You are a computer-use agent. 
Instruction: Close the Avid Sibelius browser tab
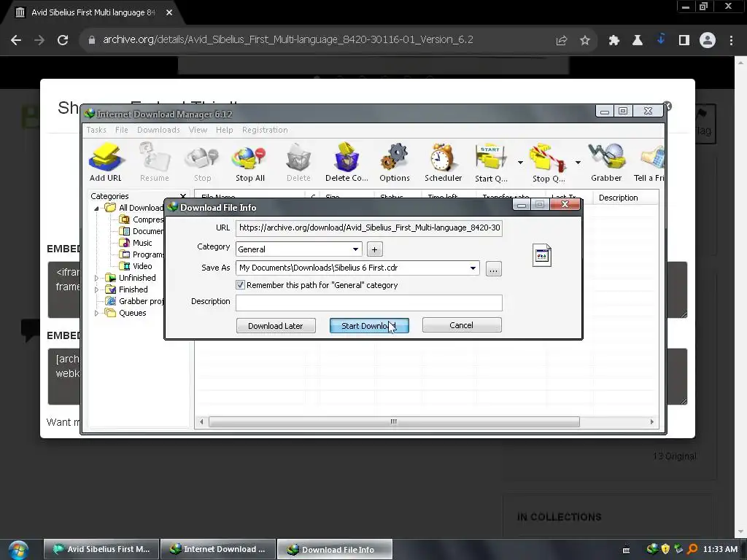click(x=169, y=13)
